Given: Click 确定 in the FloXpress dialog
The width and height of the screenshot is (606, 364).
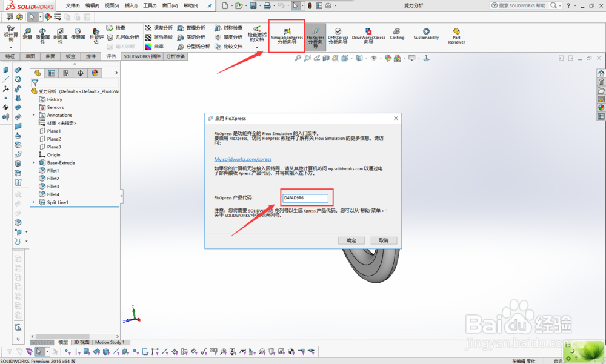Looking at the screenshot, I should coord(351,240).
